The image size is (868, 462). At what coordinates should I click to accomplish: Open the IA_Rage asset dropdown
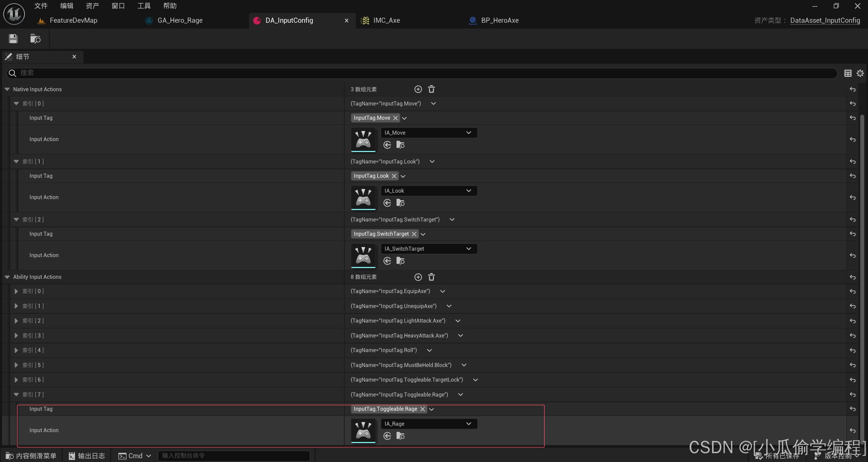(429, 424)
